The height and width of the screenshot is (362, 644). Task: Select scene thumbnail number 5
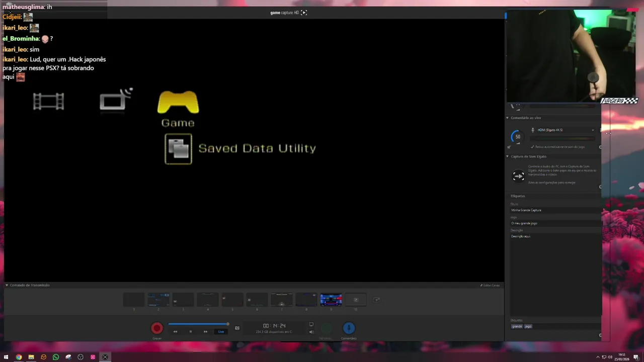point(232,300)
